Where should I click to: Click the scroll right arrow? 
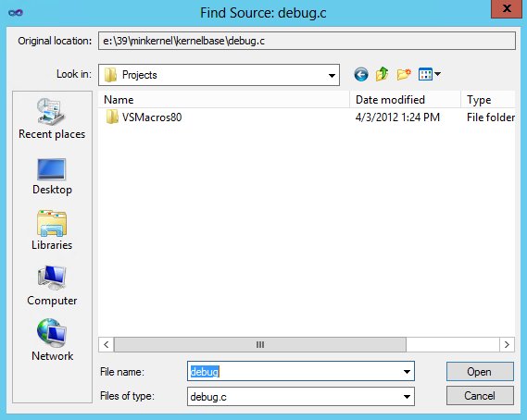click(x=507, y=345)
